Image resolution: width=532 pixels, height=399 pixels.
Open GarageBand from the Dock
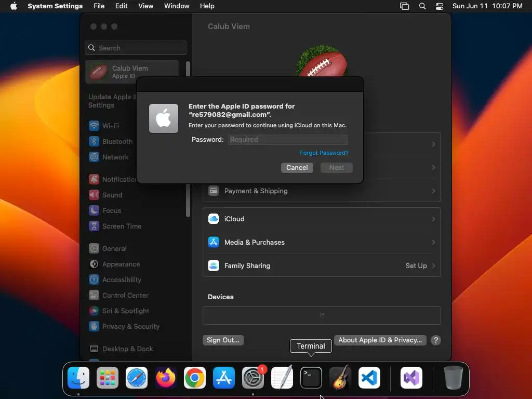340,378
